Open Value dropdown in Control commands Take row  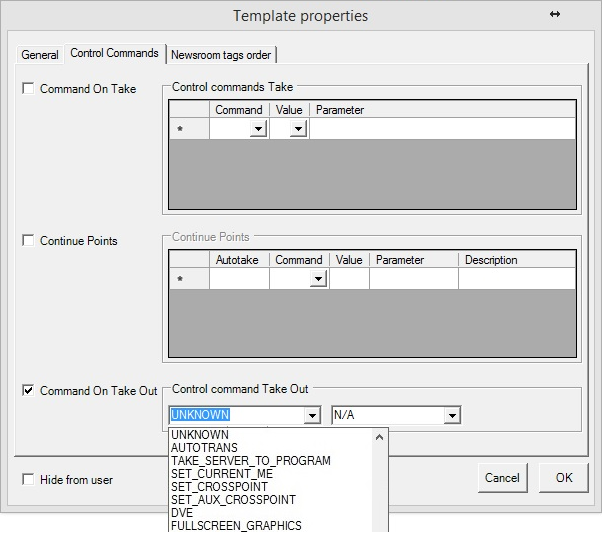(x=298, y=129)
